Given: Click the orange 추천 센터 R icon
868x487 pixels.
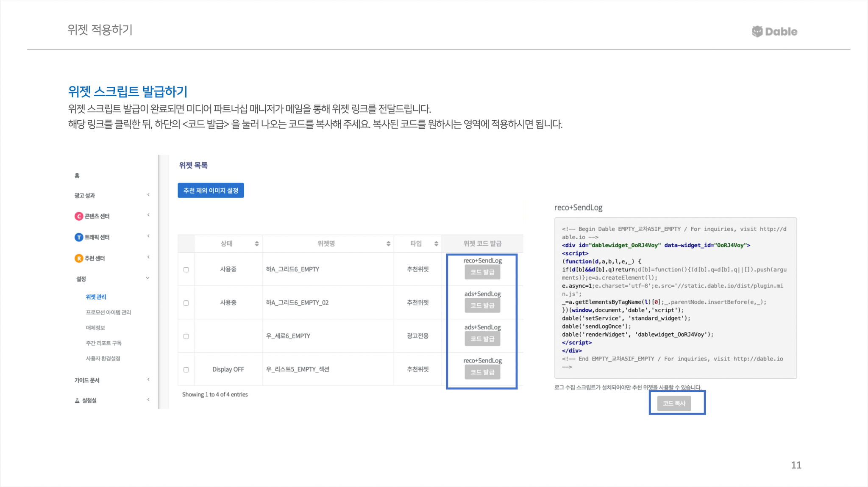Looking at the screenshot, I should pyautogui.click(x=79, y=258).
